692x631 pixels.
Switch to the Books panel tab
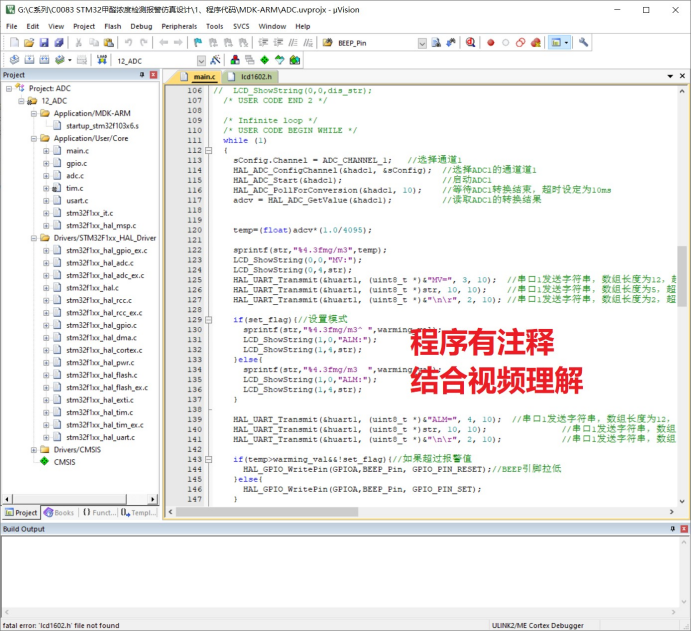click(59, 513)
